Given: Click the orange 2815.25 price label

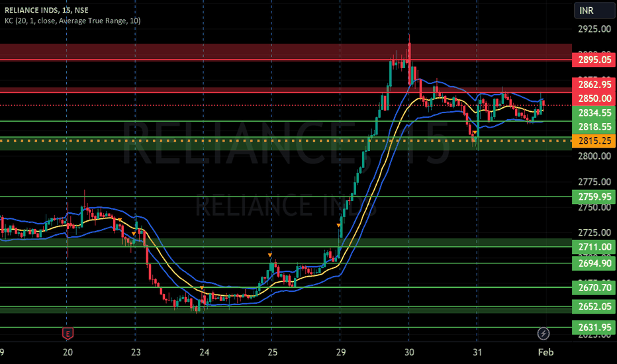Looking at the screenshot, I should pyautogui.click(x=594, y=140).
